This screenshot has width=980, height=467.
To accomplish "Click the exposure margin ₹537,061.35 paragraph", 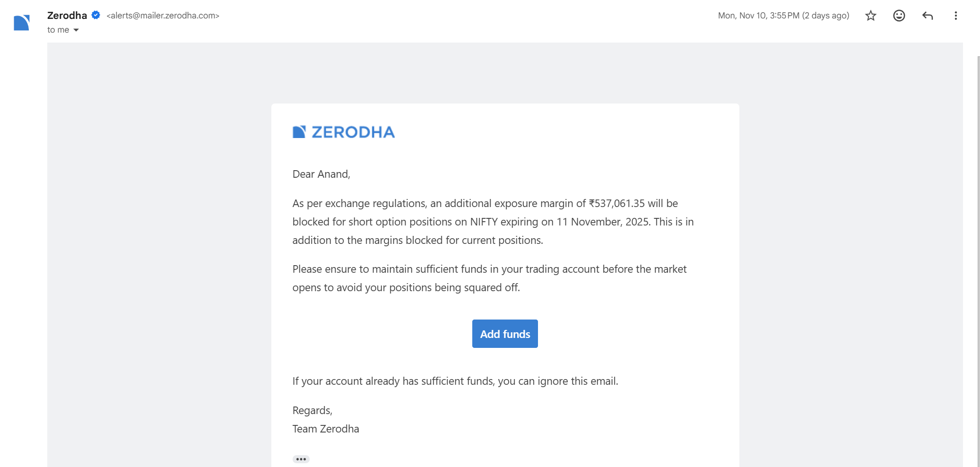I will (x=493, y=222).
